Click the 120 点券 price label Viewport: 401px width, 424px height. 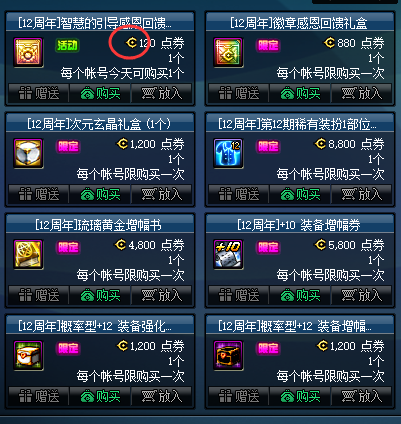(x=155, y=43)
